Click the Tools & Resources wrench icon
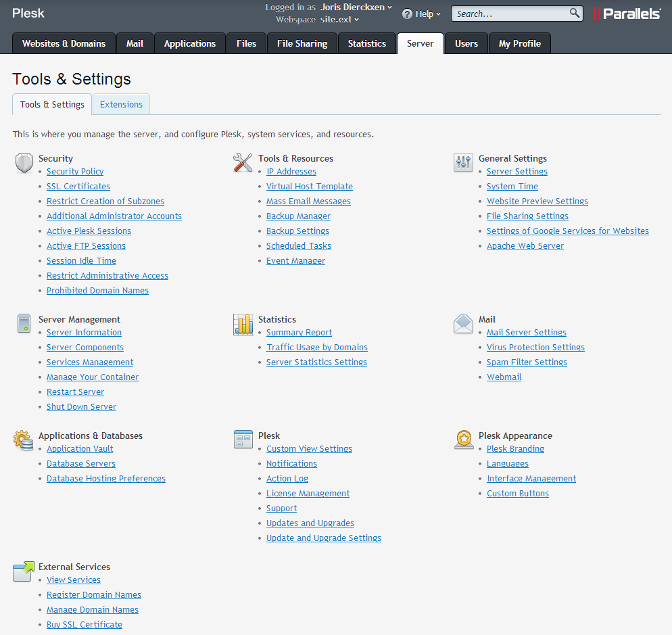 (243, 163)
